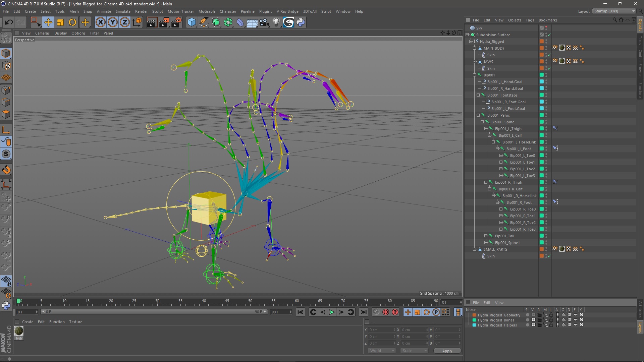
Task: Toggle X axis lock
Action: pos(100,22)
